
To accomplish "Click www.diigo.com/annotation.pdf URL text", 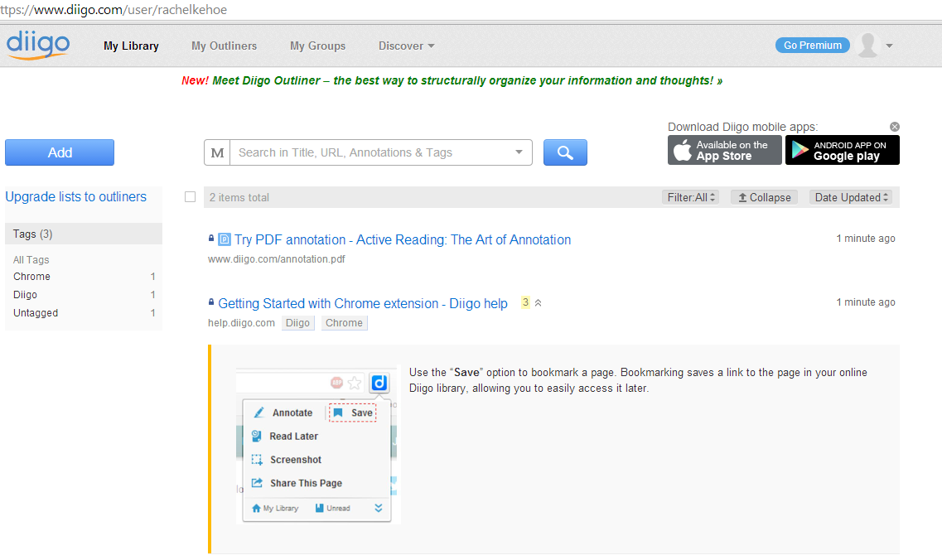I will coord(277,259).
